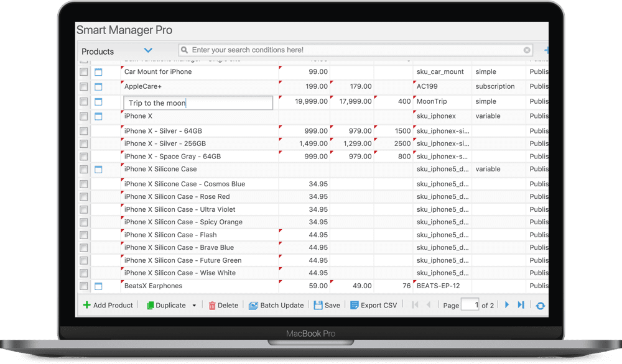This screenshot has height=364, width=622.
Task: Go to the next page arrow
Action: pos(506,304)
